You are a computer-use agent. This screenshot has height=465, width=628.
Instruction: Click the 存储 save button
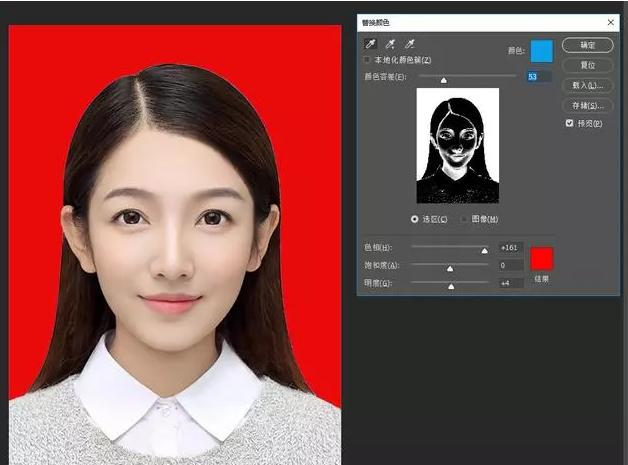coord(588,105)
